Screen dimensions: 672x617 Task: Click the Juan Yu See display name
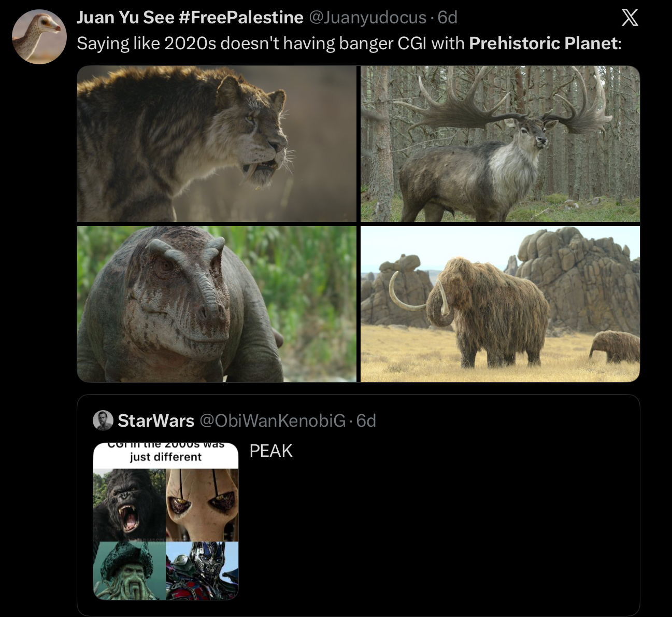tap(190, 18)
